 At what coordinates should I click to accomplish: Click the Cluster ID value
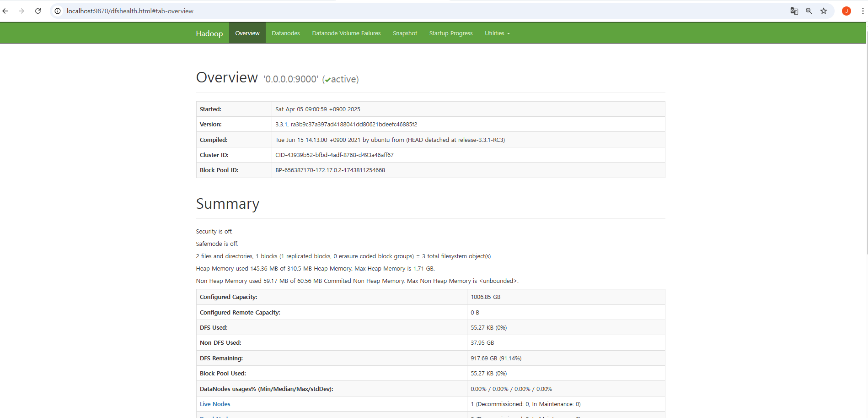click(x=334, y=155)
